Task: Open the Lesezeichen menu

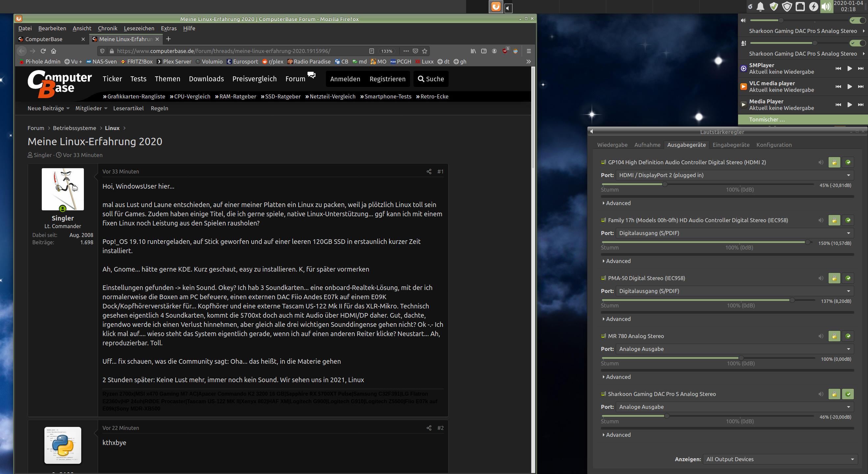Action: click(139, 28)
